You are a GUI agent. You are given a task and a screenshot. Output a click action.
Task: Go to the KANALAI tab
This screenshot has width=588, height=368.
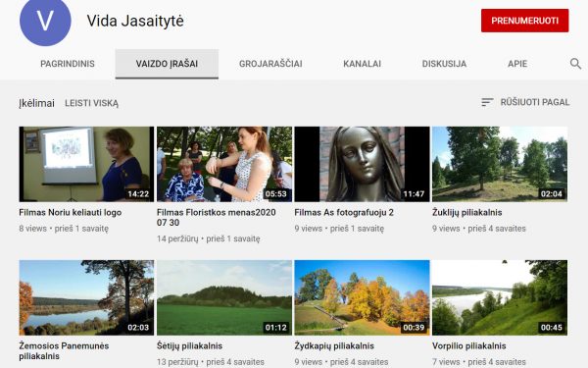point(363,64)
